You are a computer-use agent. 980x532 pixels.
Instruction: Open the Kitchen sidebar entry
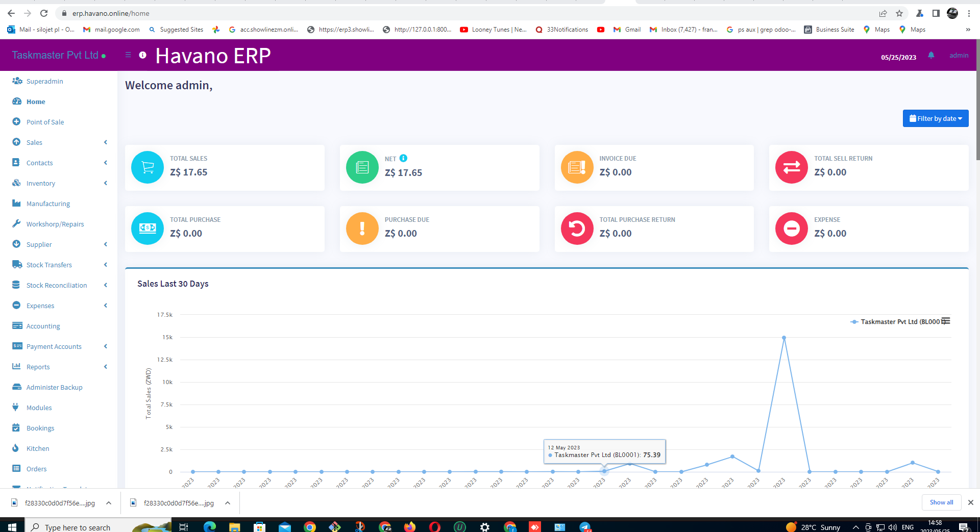[38, 448]
